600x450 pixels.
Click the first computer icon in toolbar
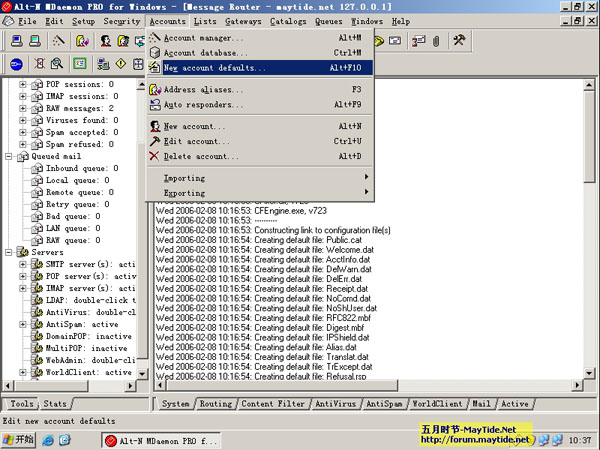click(14, 42)
